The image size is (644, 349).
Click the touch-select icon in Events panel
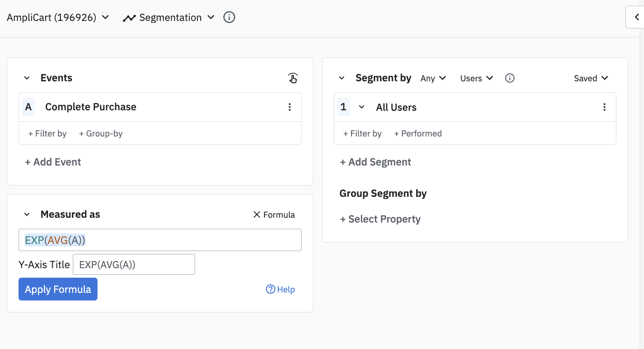[x=293, y=78]
